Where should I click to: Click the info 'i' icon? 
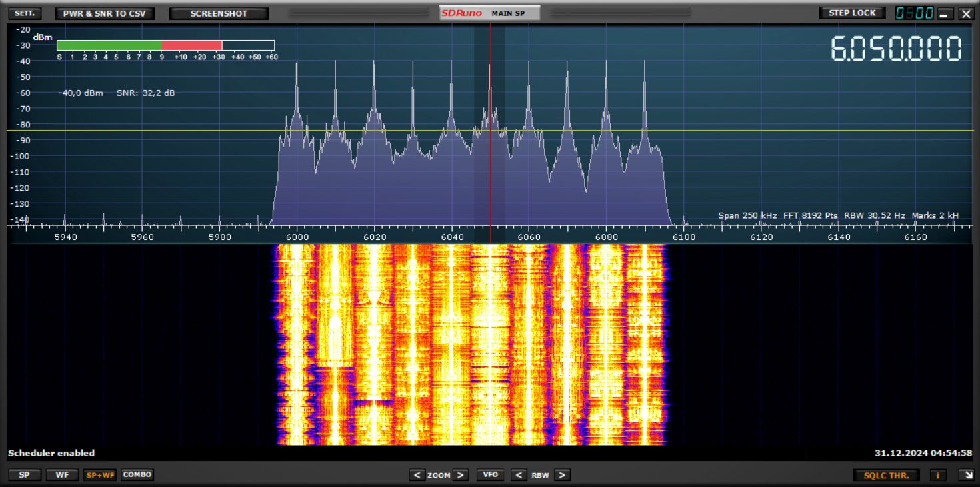pos(938,475)
